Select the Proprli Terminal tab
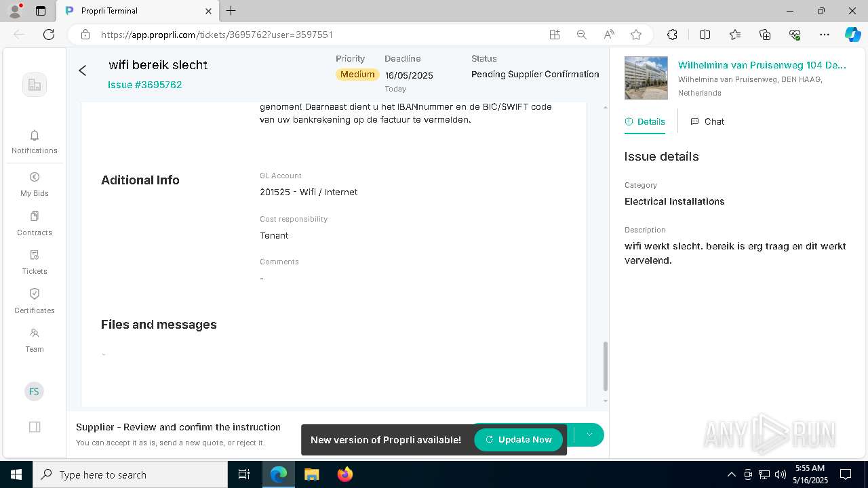868x488 pixels. pos(138,11)
